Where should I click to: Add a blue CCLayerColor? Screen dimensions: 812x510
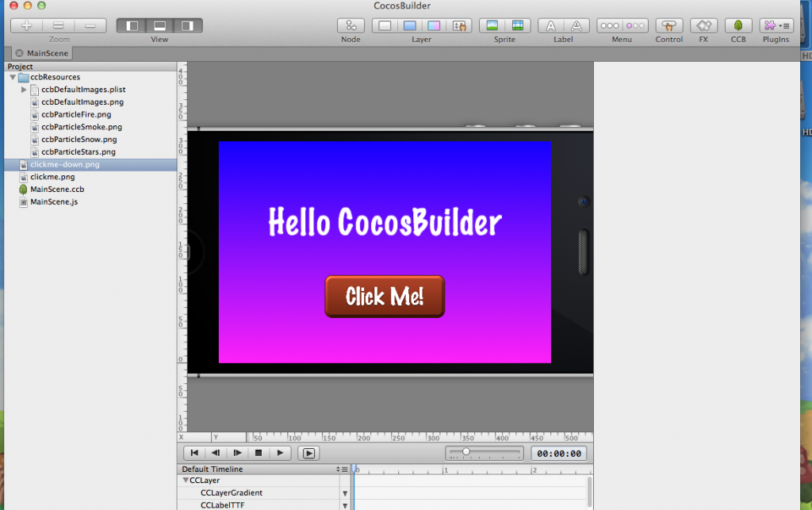410,25
